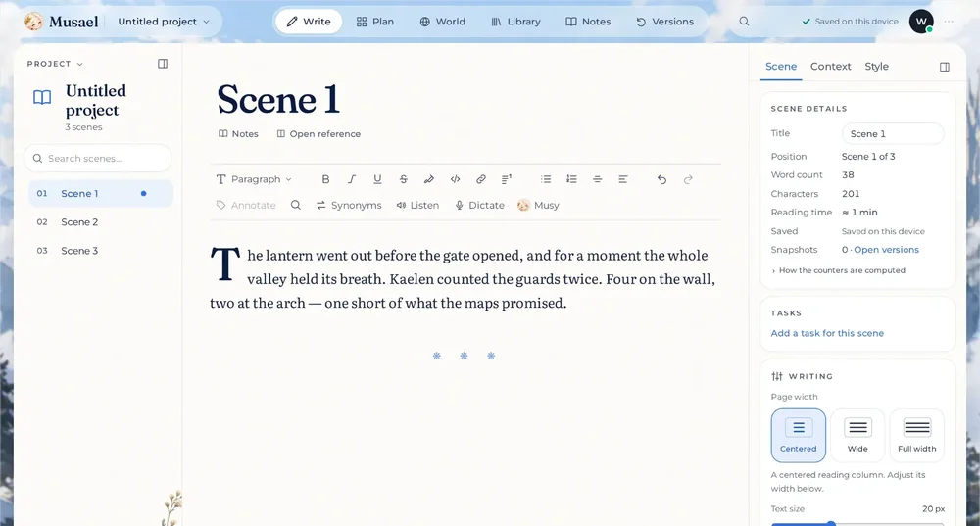Viewport: 980px width, 526px height.
Task: Open the Library tab
Action: point(515,22)
